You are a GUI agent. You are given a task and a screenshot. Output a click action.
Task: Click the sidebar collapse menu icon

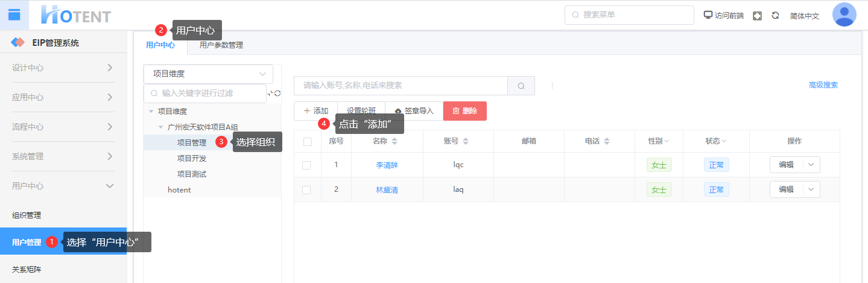click(x=14, y=15)
